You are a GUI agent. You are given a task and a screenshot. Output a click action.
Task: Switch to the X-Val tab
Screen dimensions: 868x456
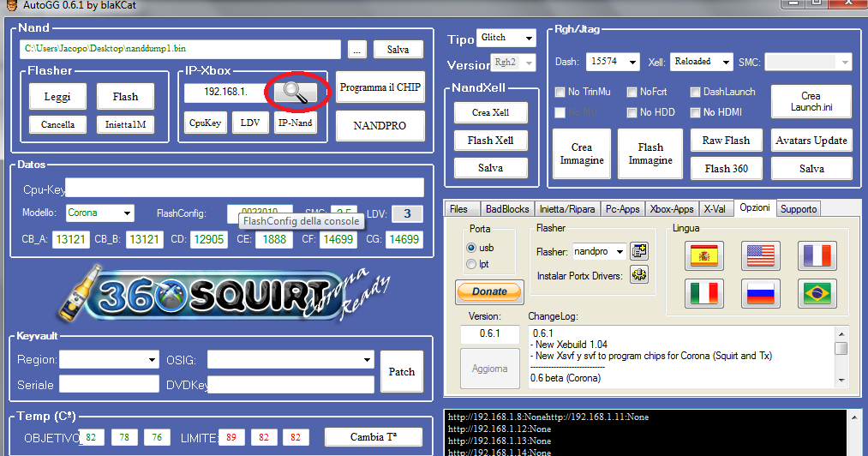[714, 209]
